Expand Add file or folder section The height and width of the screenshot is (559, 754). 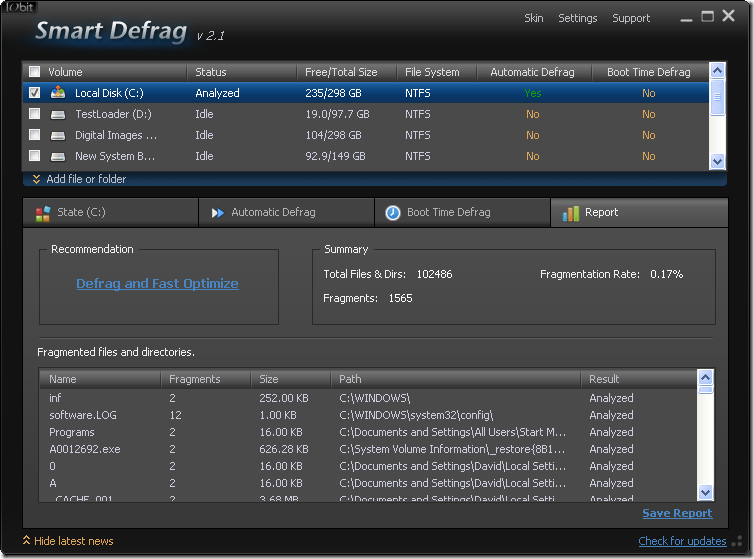click(x=80, y=179)
